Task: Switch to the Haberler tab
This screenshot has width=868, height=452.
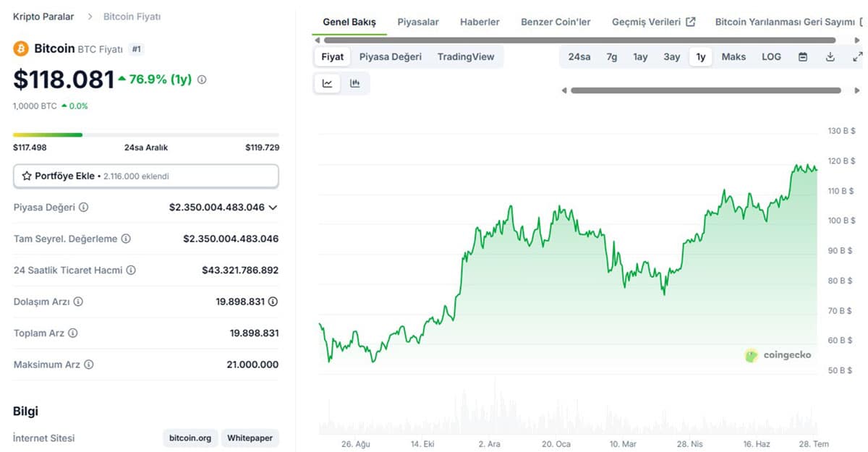Action: (480, 22)
